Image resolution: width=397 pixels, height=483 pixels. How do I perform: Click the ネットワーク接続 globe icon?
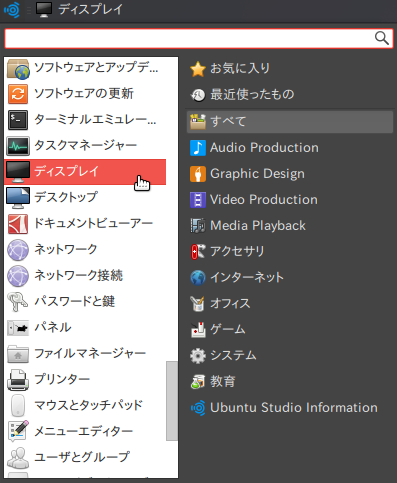click(18, 276)
